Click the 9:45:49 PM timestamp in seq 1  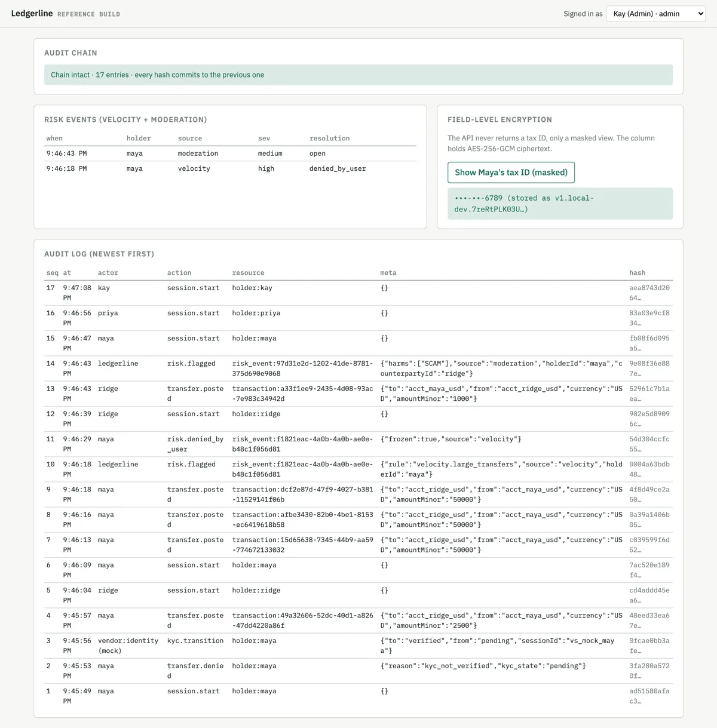[77, 696]
